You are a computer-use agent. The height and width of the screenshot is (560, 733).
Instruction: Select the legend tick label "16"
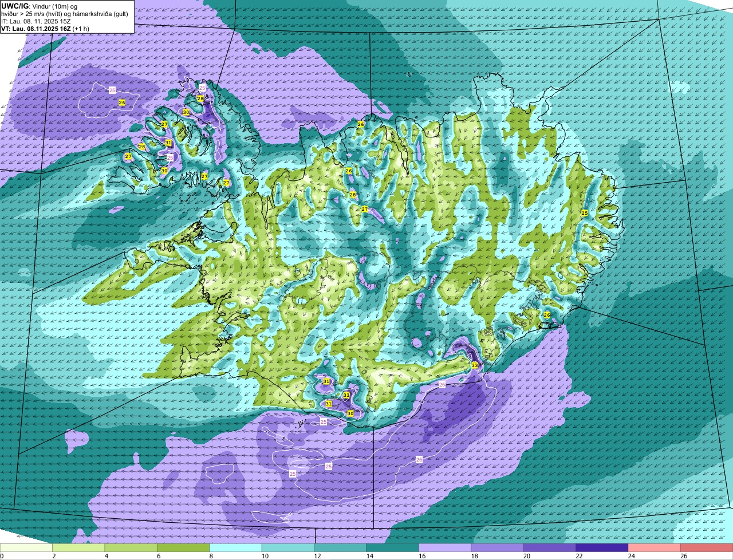[421, 556]
